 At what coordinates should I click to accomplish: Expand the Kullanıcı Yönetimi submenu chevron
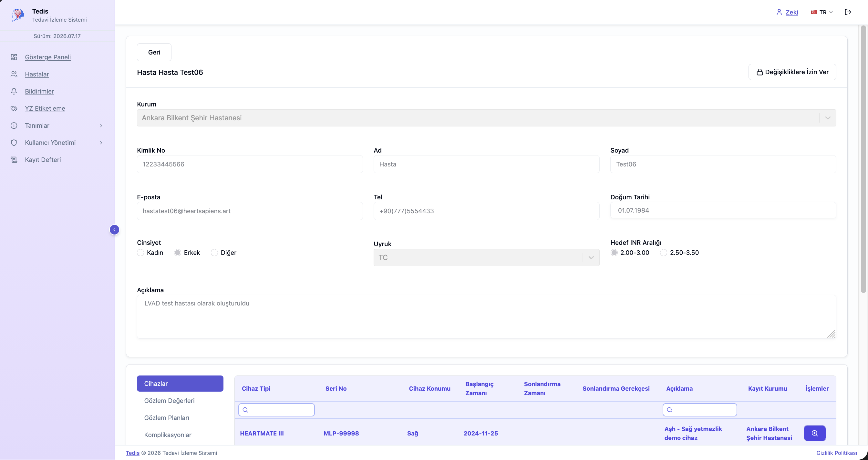[x=101, y=143]
